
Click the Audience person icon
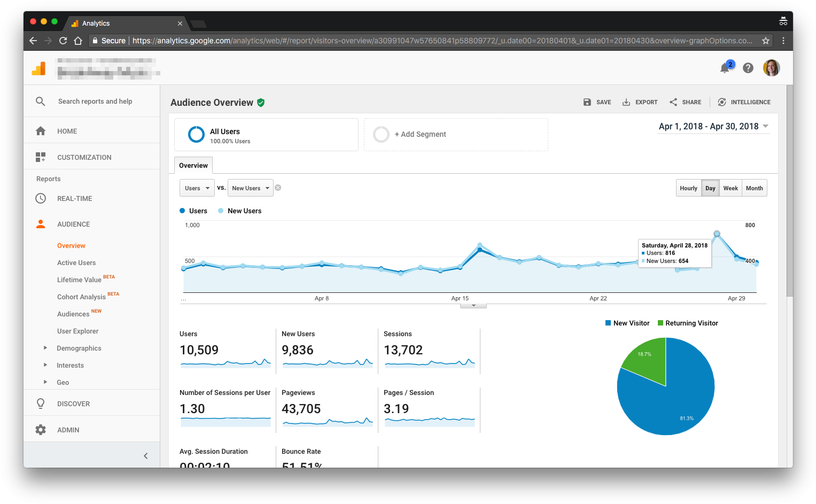point(41,224)
